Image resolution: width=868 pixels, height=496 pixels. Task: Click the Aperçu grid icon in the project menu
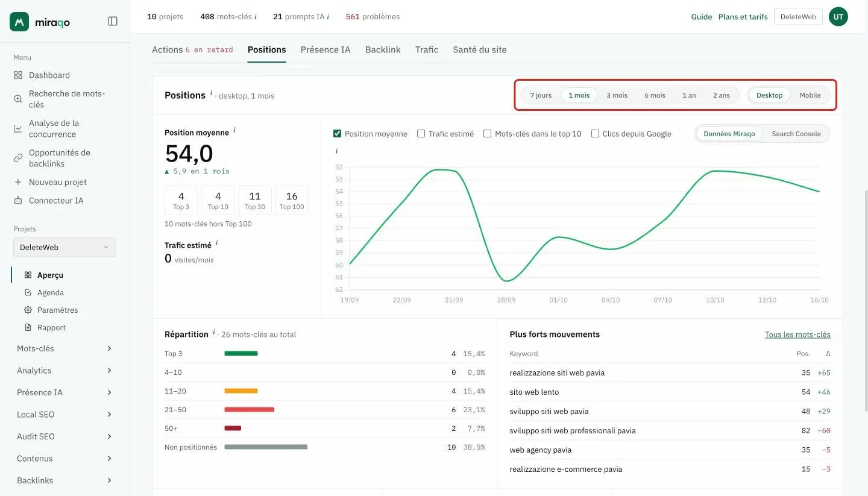28,275
